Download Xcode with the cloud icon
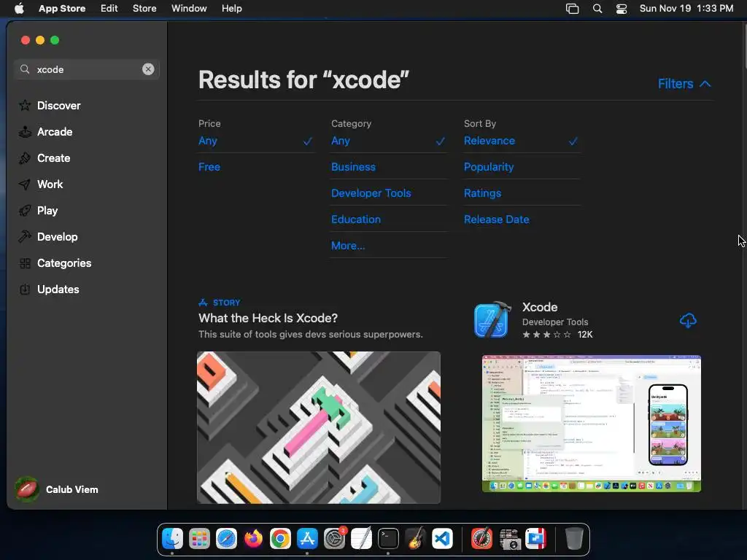This screenshot has width=747, height=560. pos(688,321)
